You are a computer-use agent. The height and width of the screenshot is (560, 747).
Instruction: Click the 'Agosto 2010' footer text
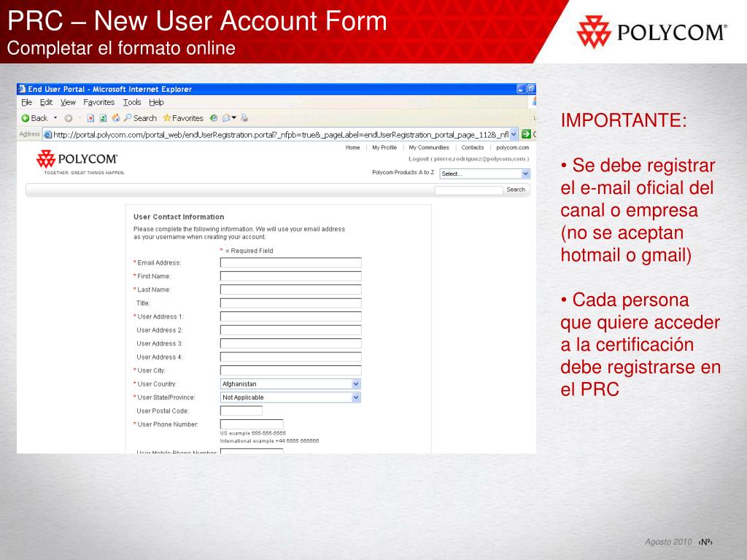pyautogui.click(x=668, y=542)
